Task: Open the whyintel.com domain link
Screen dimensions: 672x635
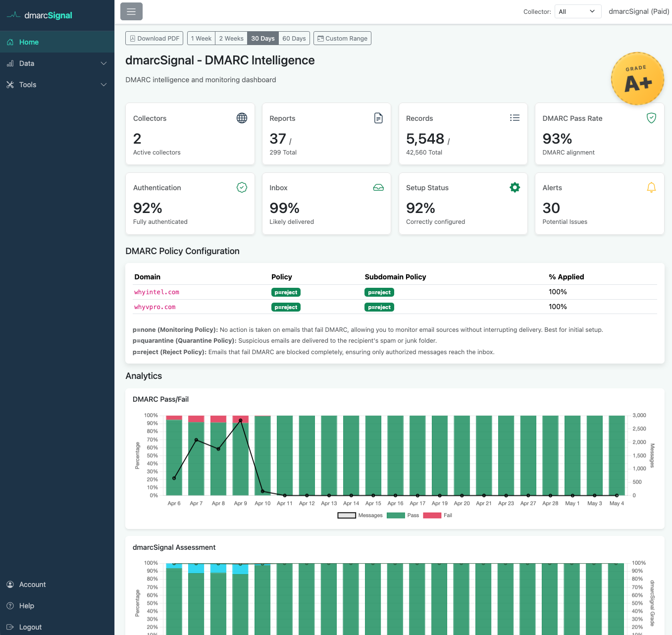Action: coord(156,292)
